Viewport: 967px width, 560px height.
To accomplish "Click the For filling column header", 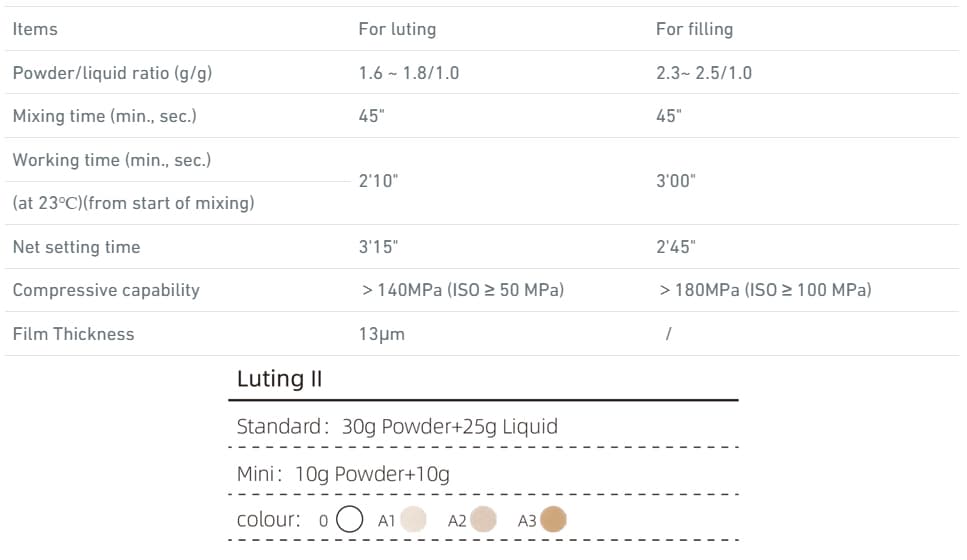I will click(x=694, y=29).
